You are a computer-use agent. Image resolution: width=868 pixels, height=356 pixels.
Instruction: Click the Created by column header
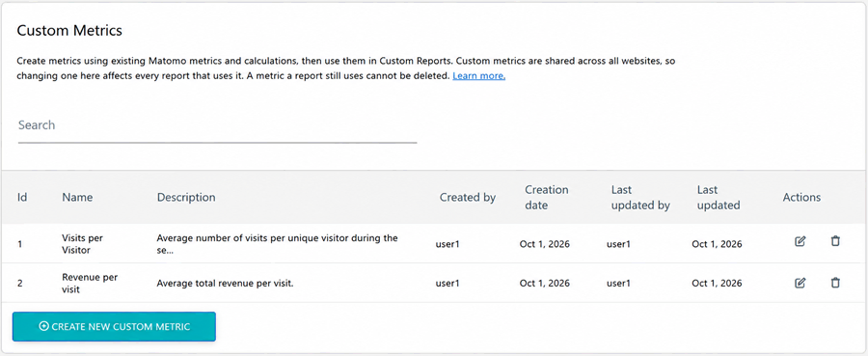[x=468, y=198]
